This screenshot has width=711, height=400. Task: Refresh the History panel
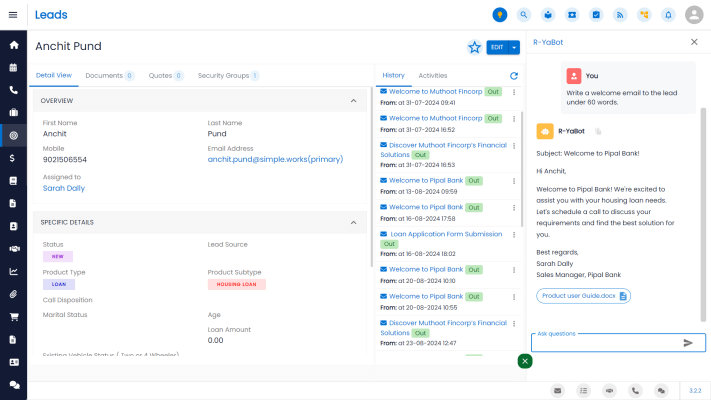[514, 76]
